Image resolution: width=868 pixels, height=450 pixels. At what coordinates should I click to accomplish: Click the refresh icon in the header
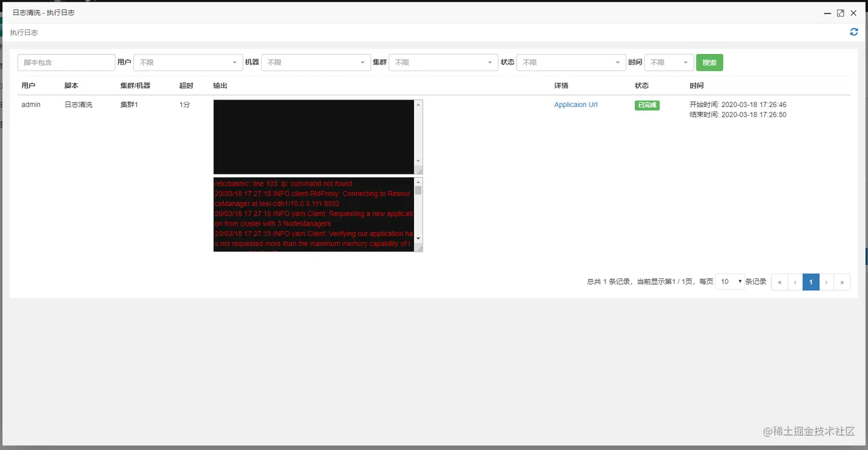coord(854,32)
